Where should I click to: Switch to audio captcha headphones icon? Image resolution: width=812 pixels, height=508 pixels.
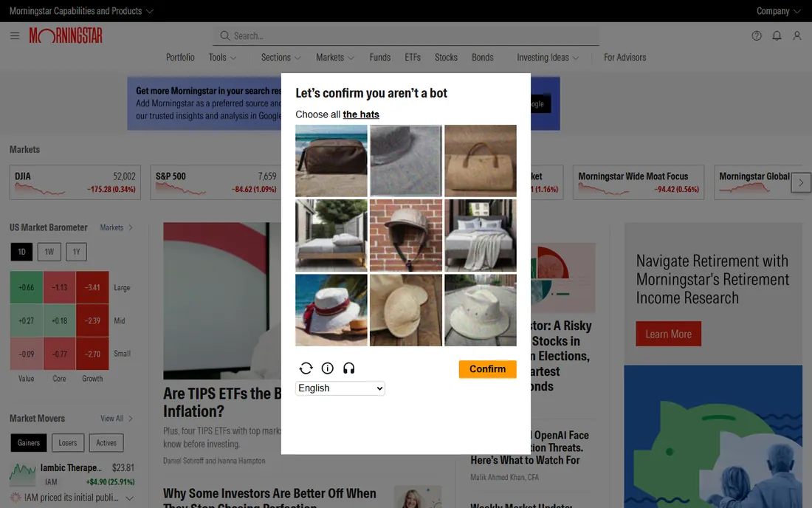coord(349,368)
